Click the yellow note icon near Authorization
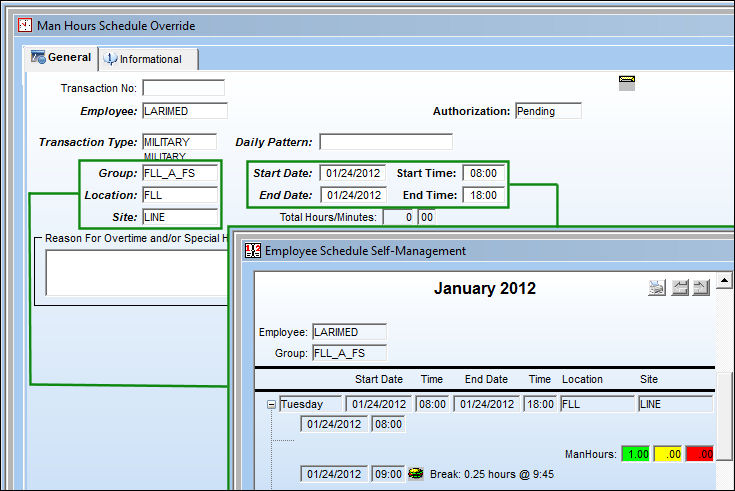 pos(627,83)
